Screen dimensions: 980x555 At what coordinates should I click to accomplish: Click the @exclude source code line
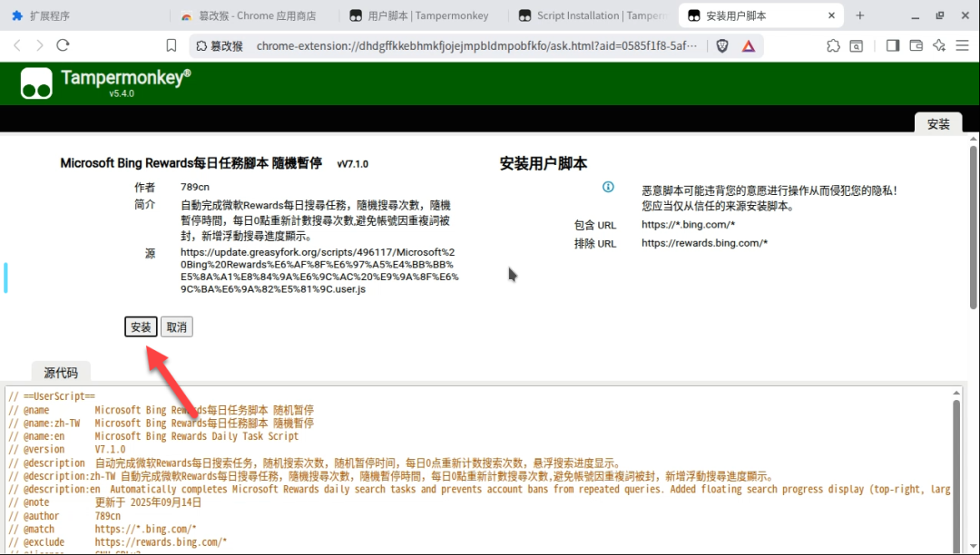[117, 542]
